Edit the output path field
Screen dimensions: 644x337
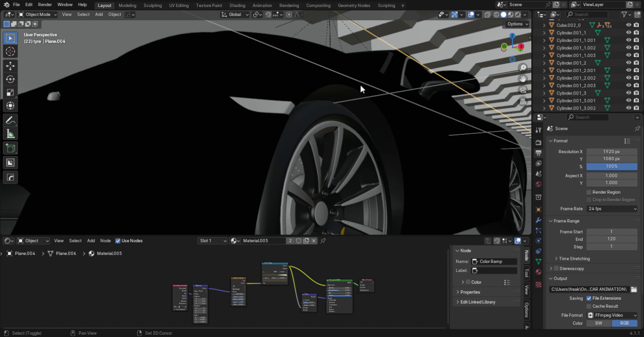point(589,289)
